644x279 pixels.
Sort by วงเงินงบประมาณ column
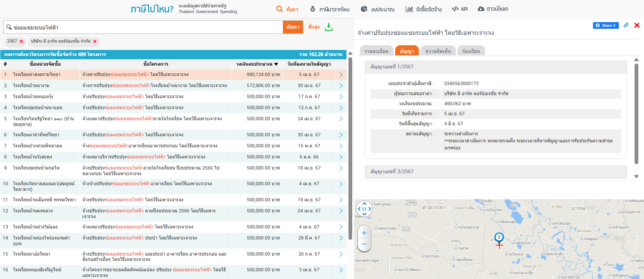click(x=257, y=64)
